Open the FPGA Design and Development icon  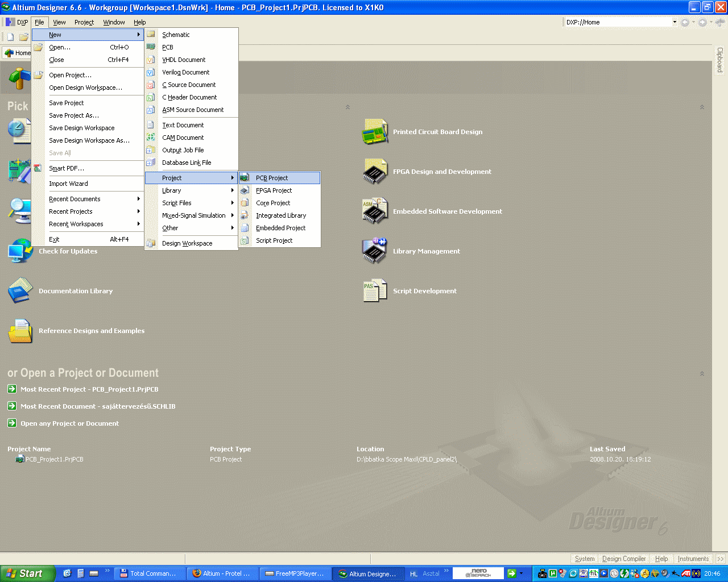[375, 172]
